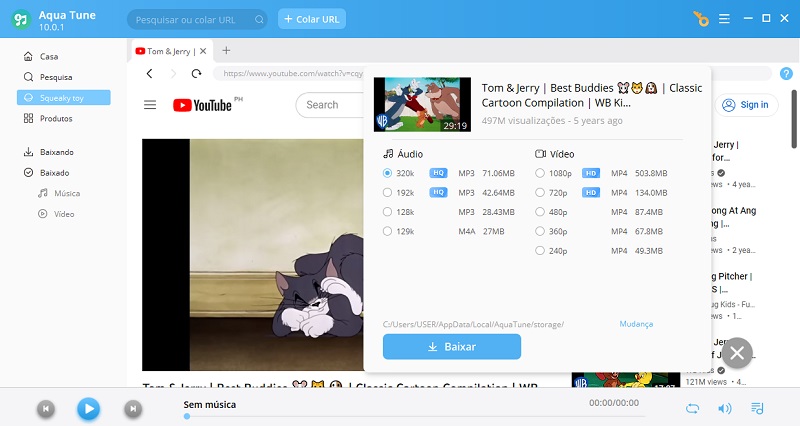Play the previous track
This screenshot has width=800, height=426.
coord(45,409)
